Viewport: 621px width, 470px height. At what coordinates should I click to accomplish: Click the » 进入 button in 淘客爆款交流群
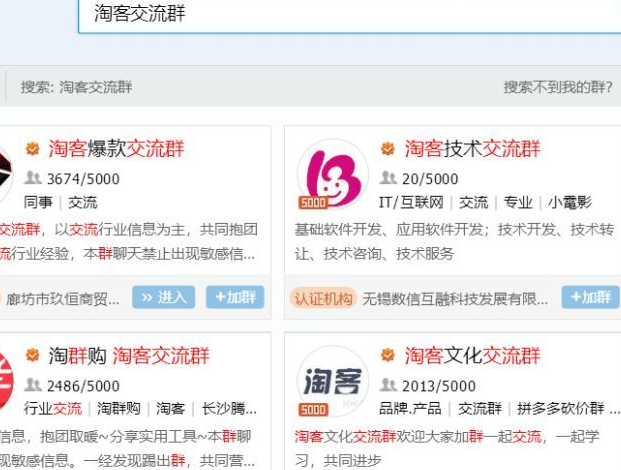coord(164,297)
